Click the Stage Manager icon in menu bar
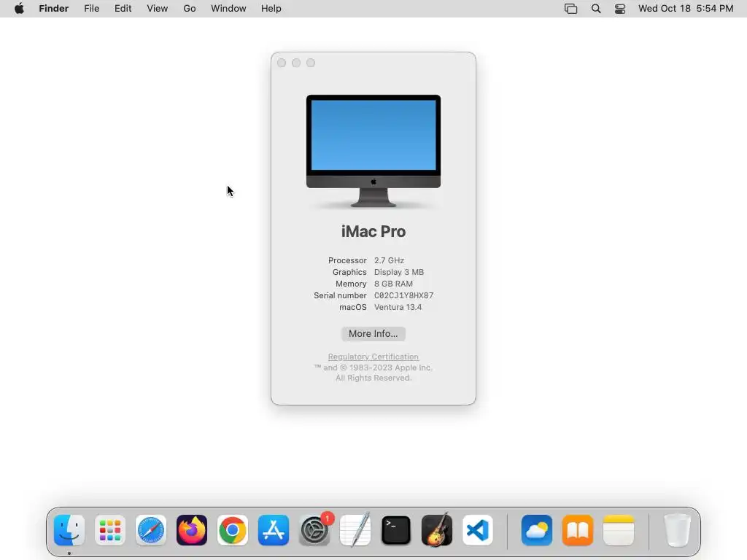747x560 pixels. pos(570,9)
